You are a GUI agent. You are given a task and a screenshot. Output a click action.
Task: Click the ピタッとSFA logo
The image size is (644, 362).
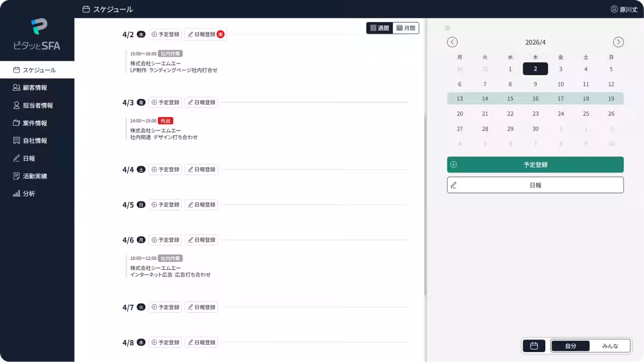(37, 34)
